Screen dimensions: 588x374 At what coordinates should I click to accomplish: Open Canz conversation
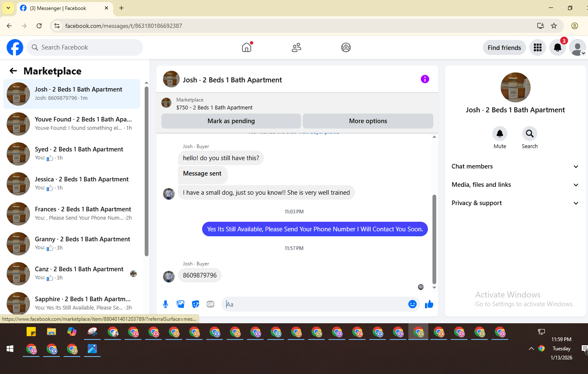[72, 274]
